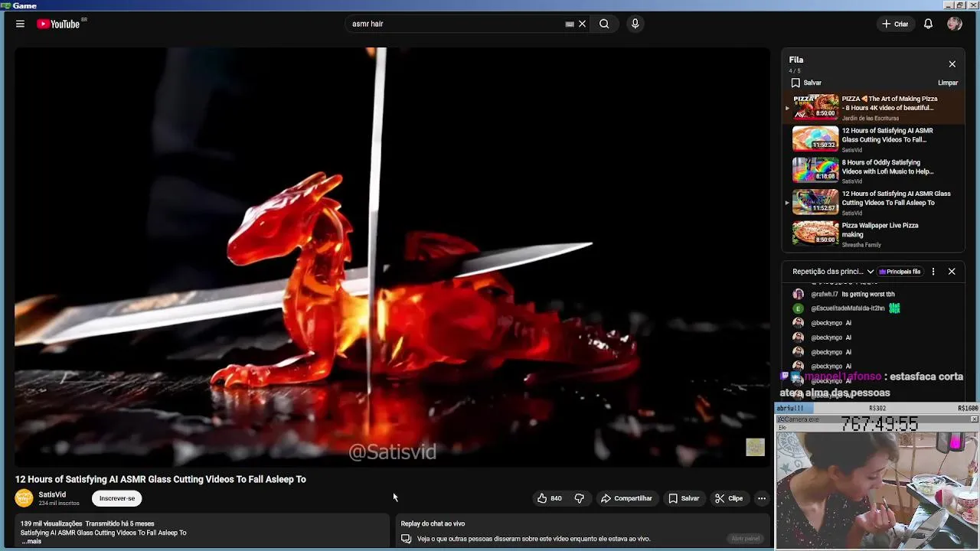
Task: Click Jardin de las Escrituras channel name
Action: tap(871, 119)
